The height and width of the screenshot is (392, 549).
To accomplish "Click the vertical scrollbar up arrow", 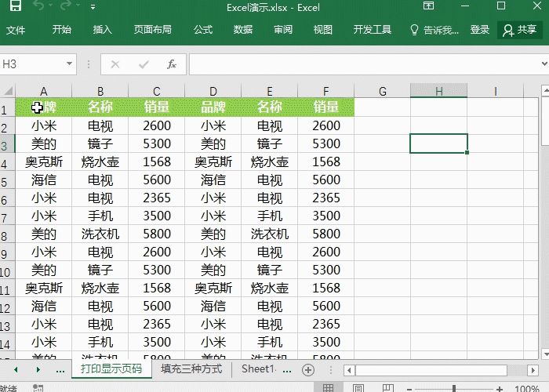I will tap(545, 91).
